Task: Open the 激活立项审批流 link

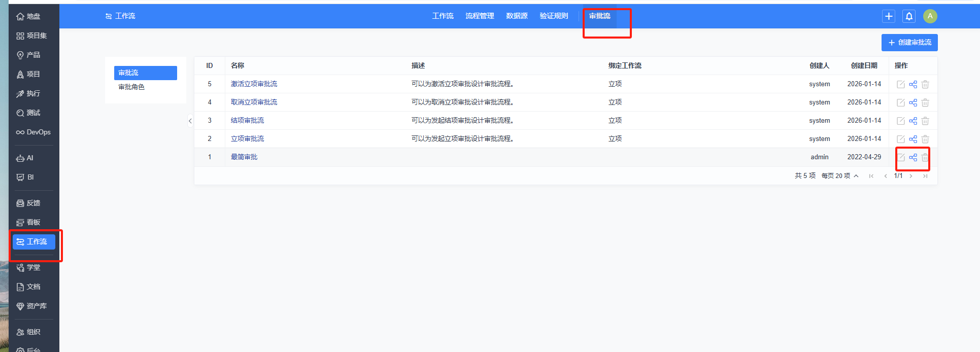Action: [254, 84]
